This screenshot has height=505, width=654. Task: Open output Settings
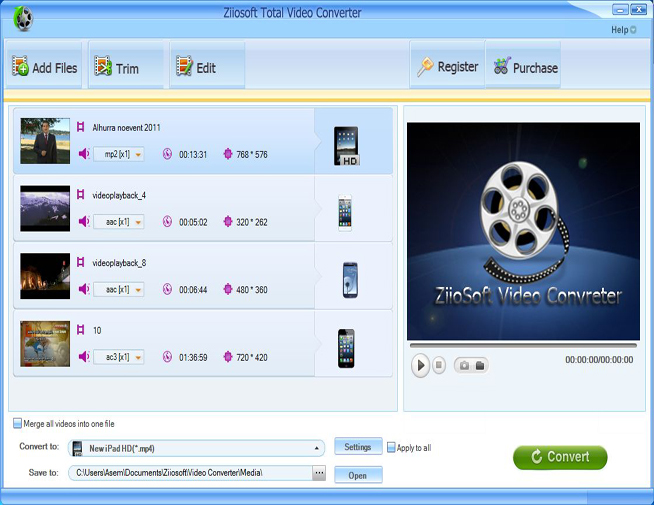click(x=358, y=447)
